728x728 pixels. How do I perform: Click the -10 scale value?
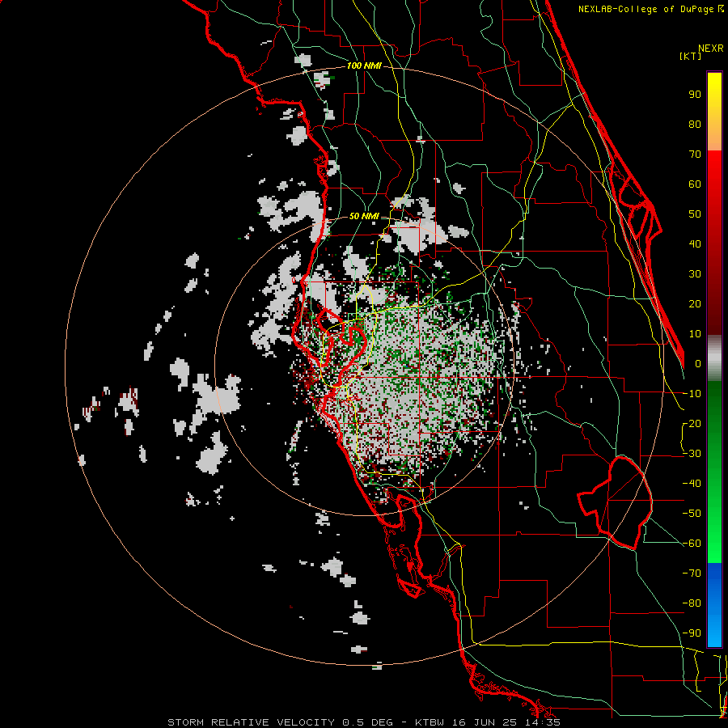(692, 394)
